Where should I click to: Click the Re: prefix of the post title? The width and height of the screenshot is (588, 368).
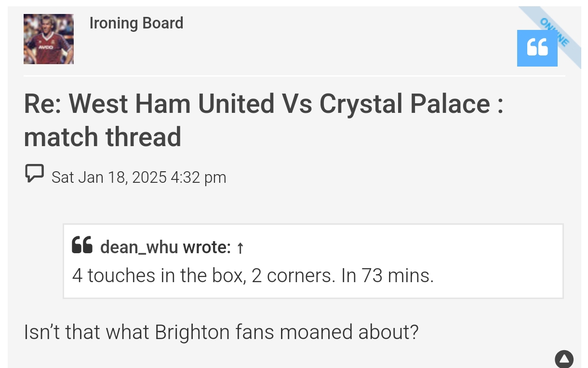coord(42,104)
